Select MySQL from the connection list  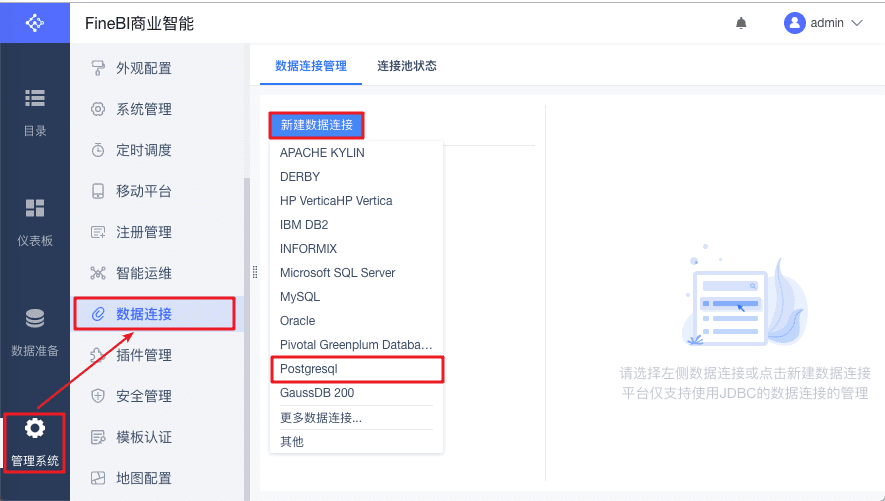(x=300, y=297)
